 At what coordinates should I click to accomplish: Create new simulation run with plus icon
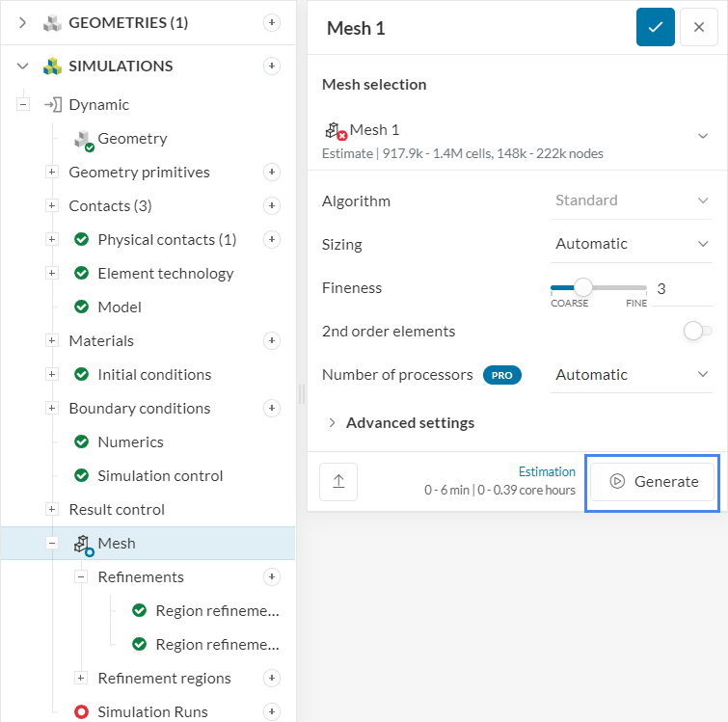272,711
